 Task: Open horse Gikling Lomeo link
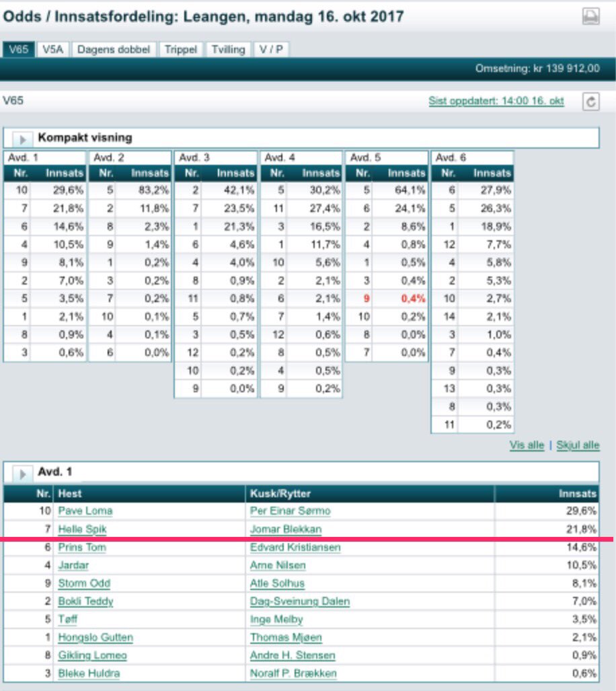(92, 656)
